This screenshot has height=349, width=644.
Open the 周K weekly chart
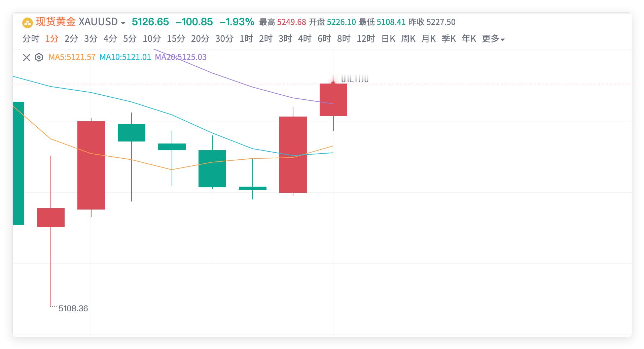coord(408,39)
